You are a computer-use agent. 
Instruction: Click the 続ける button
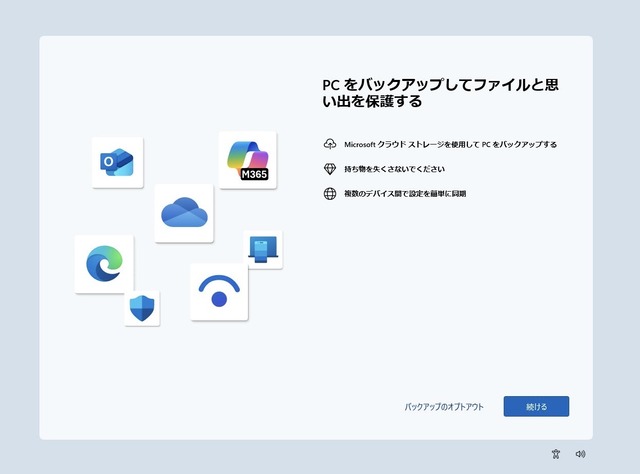point(536,406)
